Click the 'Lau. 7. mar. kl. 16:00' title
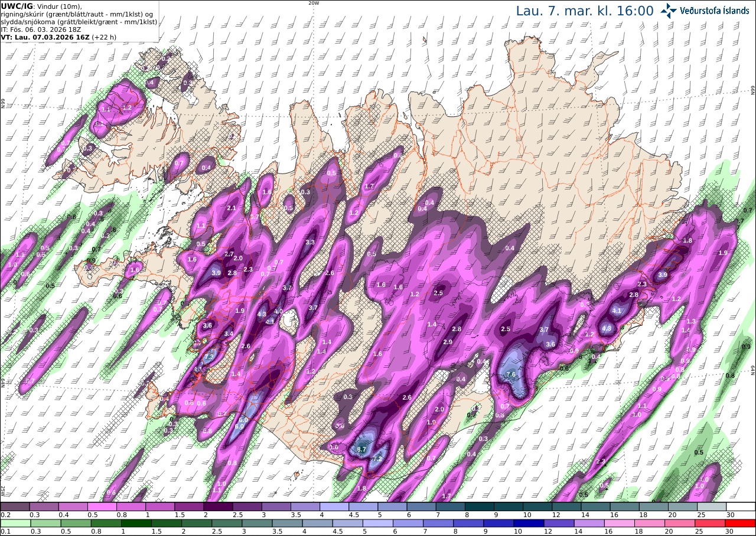 point(585,11)
